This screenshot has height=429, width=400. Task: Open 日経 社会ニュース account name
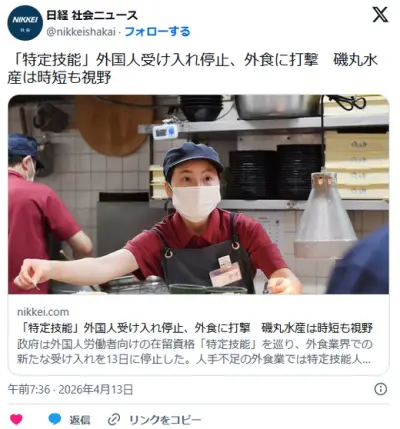pos(92,15)
